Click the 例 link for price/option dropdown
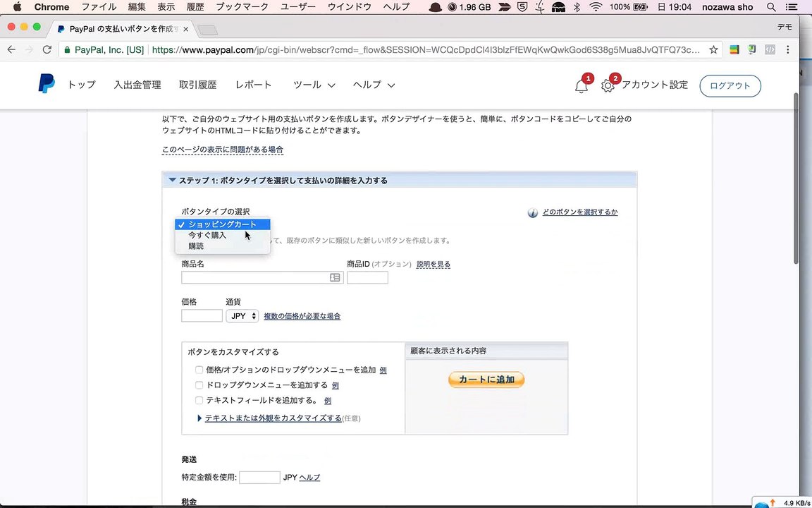The image size is (812, 508). click(x=383, y=370)
